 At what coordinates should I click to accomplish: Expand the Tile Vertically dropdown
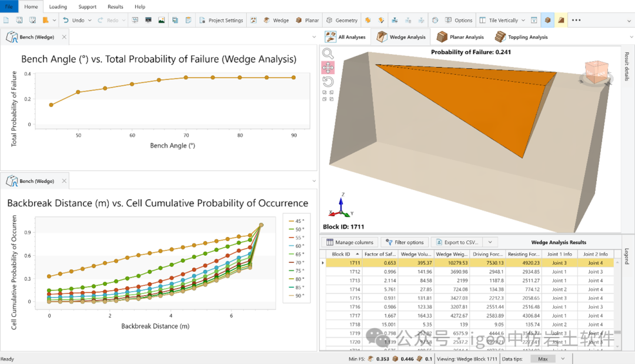click(523, 20)
